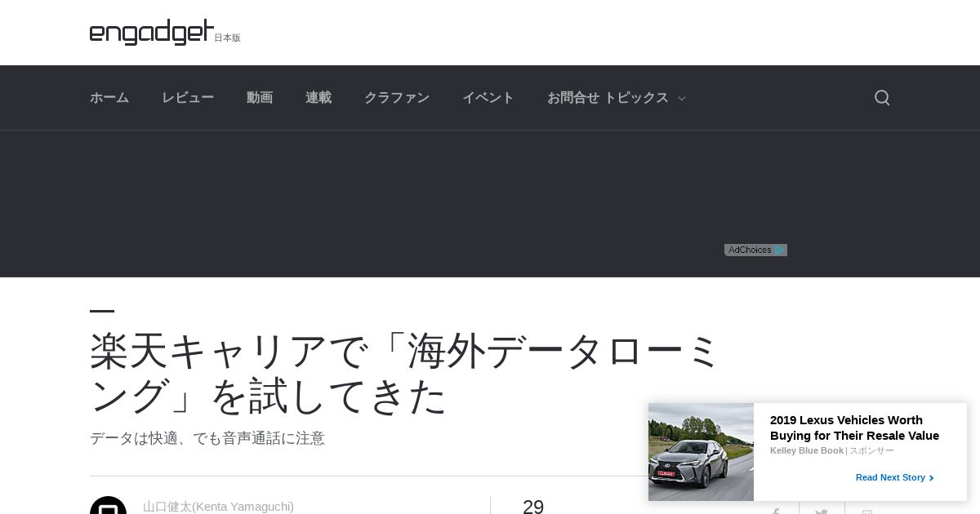Click the 29 share count
The width and height of the screenshot is (980, 514).
click(533, 507)
